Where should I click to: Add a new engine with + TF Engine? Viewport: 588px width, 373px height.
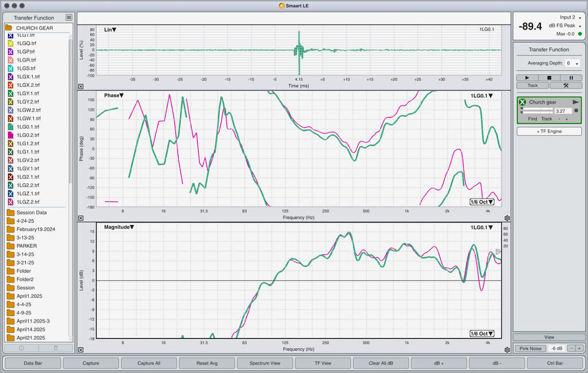tap(549, 132)
